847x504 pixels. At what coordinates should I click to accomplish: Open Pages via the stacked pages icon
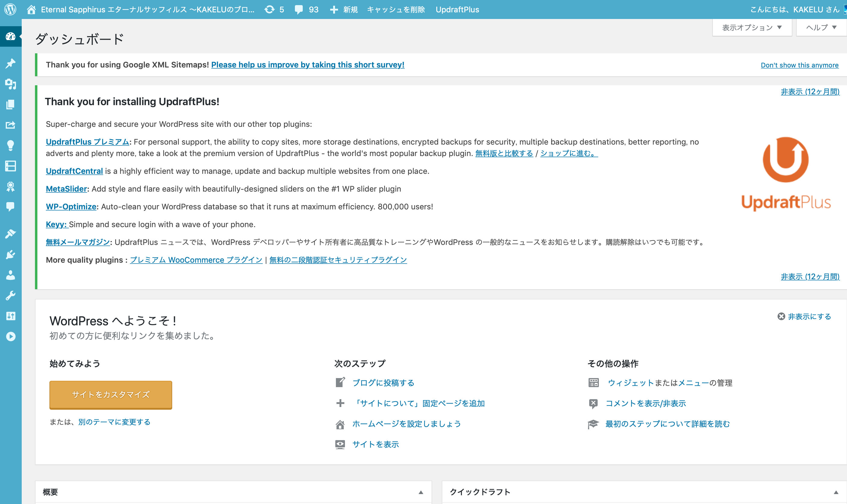tap(11, 104)
